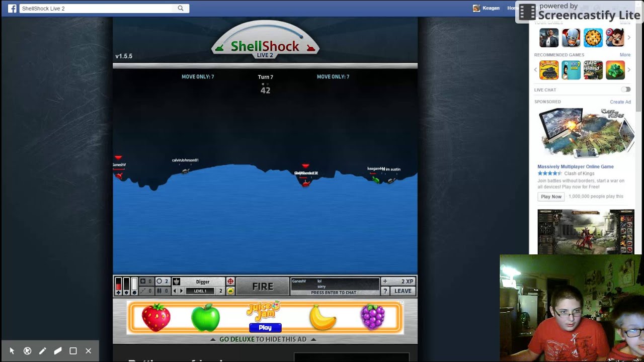Click the Digger weapon shovel icon
The image size is (644, 362).
pyautogui.click(x=176, y=282)
